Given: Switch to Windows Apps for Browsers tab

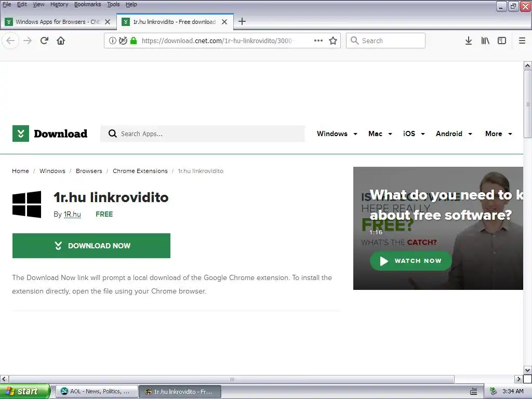Looking at the screenshot, I should click(x=58, y=22).
